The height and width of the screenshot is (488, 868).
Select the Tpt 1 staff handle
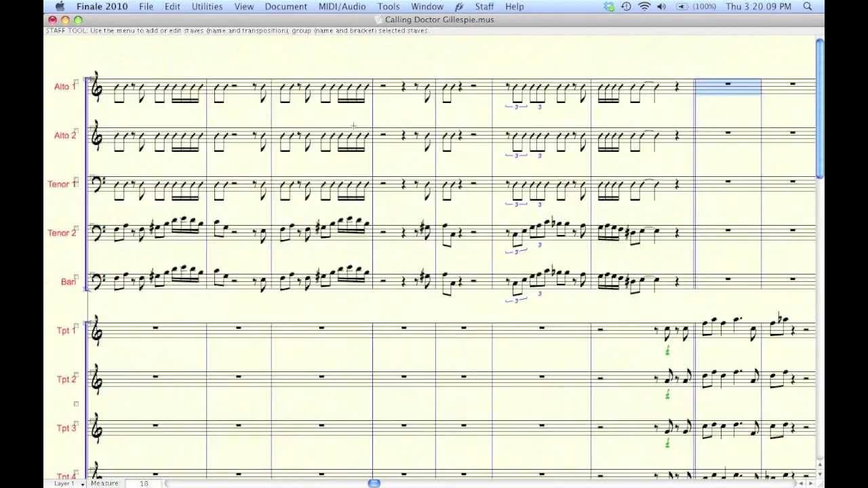click(77, 326)
